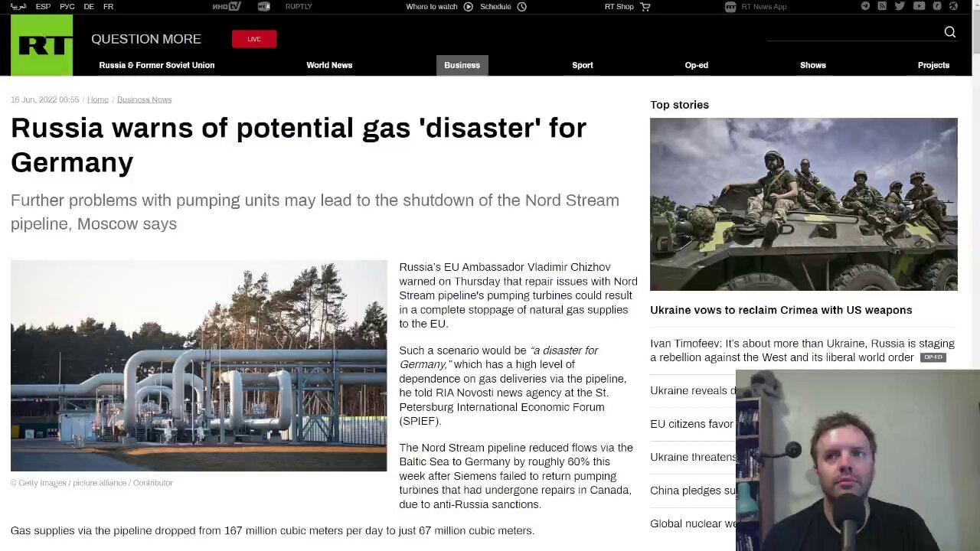
Task: Open the Ivan Timofeev op-ed story
Action: [x=802, y=350]
